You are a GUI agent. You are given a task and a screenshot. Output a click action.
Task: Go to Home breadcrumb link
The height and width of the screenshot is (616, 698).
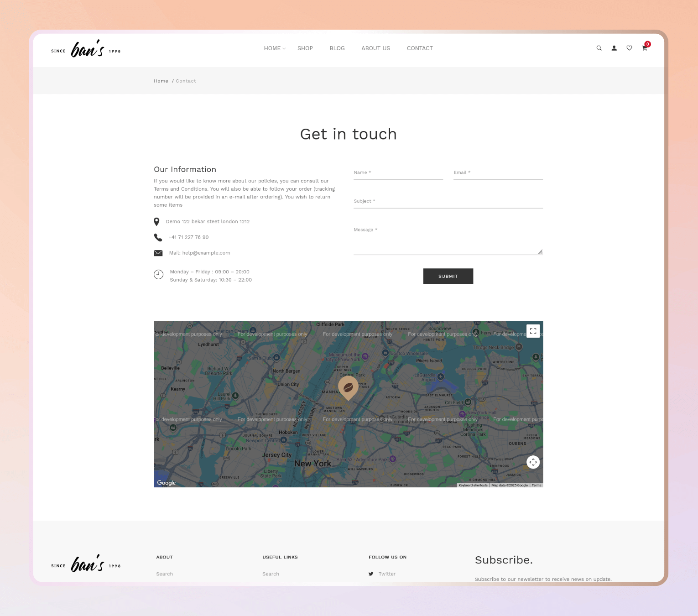[x=161, y=81]
